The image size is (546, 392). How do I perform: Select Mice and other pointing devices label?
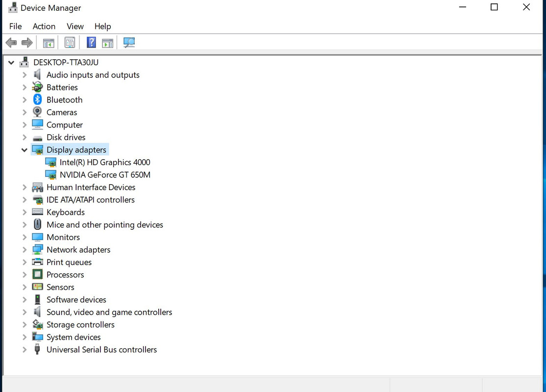pos(105,224)
